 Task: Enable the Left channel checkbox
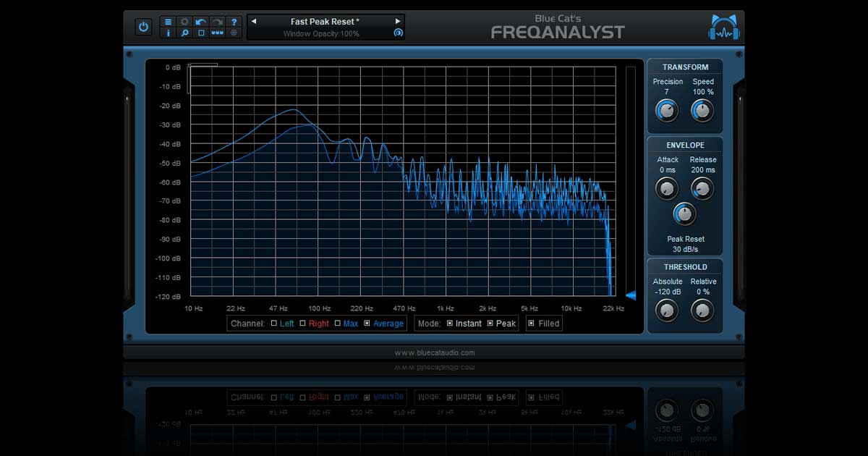pos(274,324)
